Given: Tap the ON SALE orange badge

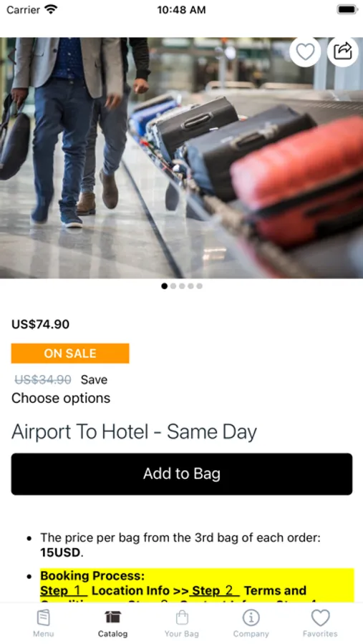Looking at the screenshot, I should click(70, 353).
